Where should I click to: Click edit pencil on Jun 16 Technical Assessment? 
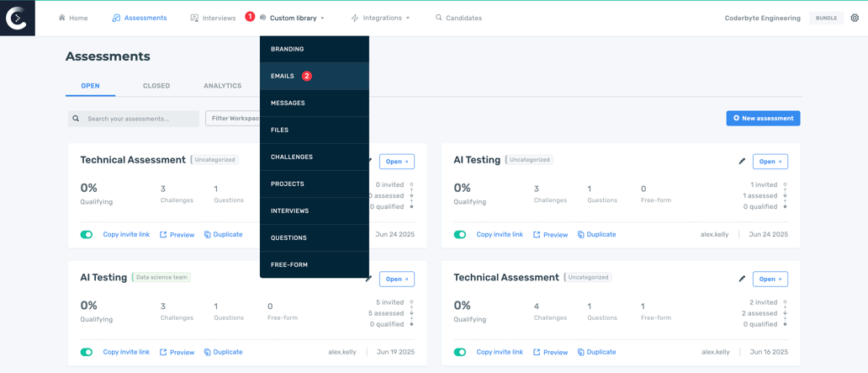pos(742,279)
